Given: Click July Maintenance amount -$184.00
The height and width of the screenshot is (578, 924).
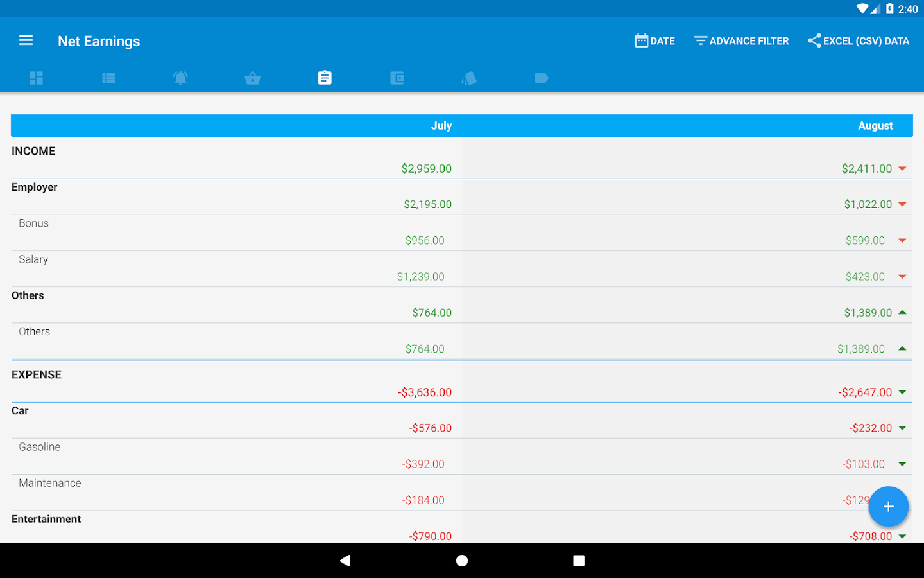Looking at the screenshot, I should (x=424, y=500).
